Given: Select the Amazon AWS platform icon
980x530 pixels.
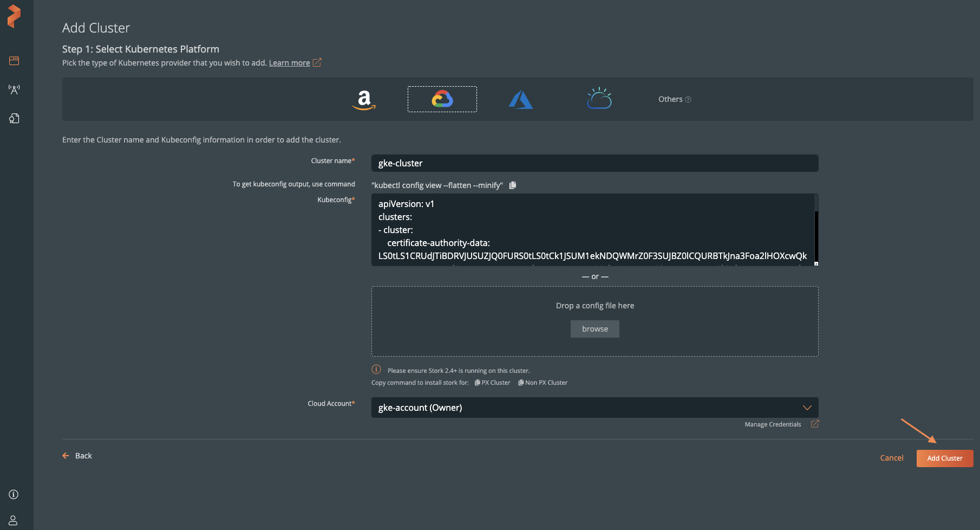Looking at the screenshot, I should pos(364,100).
